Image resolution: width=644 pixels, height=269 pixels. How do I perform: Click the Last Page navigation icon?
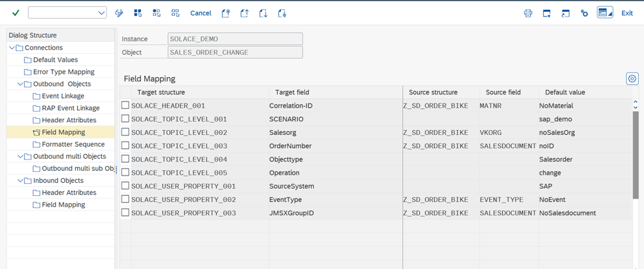282,13
